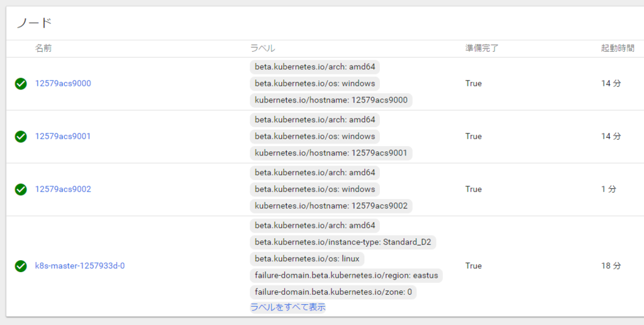Select the beta.kubernetes.io/os: linux label chip

pos(307,259)
